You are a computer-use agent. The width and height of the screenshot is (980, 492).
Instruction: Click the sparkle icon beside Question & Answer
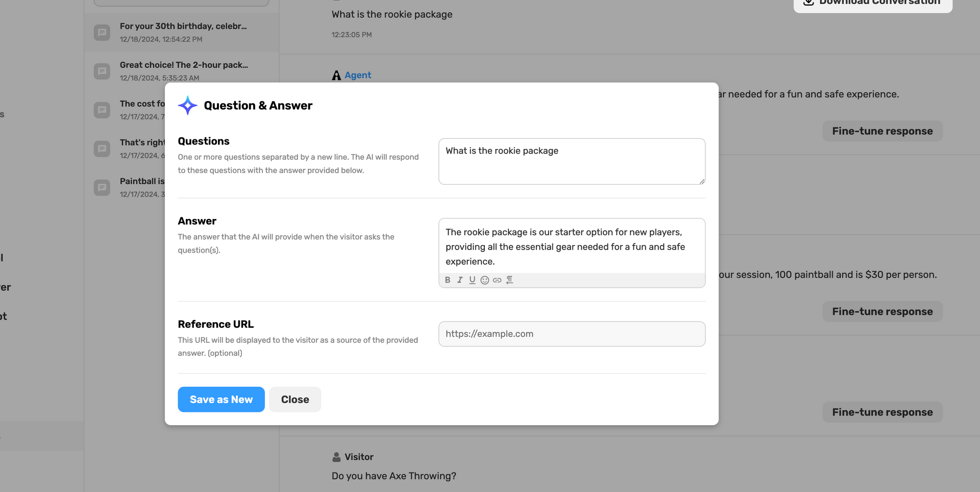[x=188, y=106]
